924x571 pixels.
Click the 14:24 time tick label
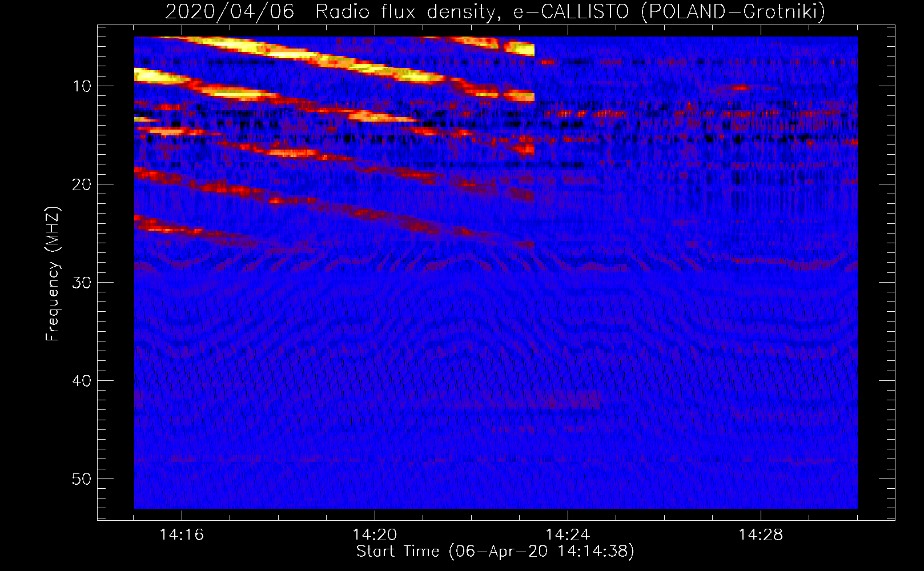[x=568, y=535]
